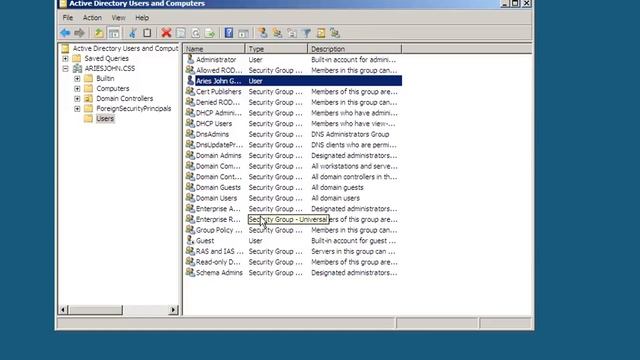Toggle the action pane toolbar icon
The image size is (640, 360).
coord(243,33)
